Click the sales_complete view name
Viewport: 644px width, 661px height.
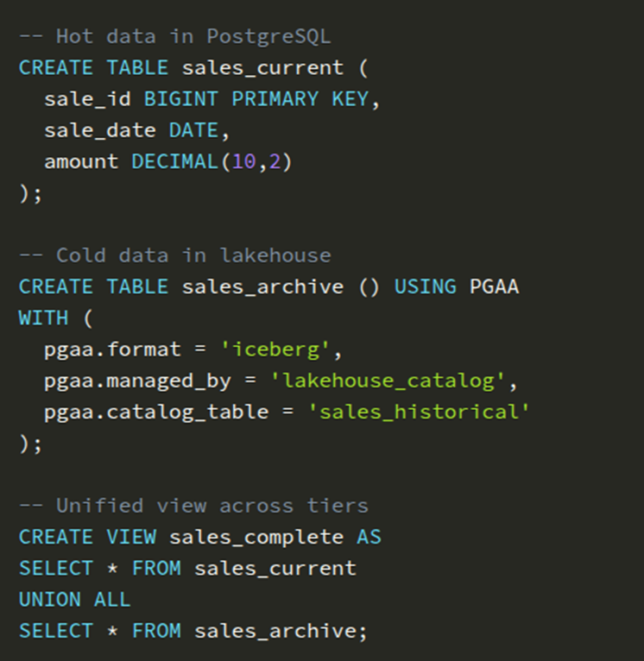click(x=256, y=537)
